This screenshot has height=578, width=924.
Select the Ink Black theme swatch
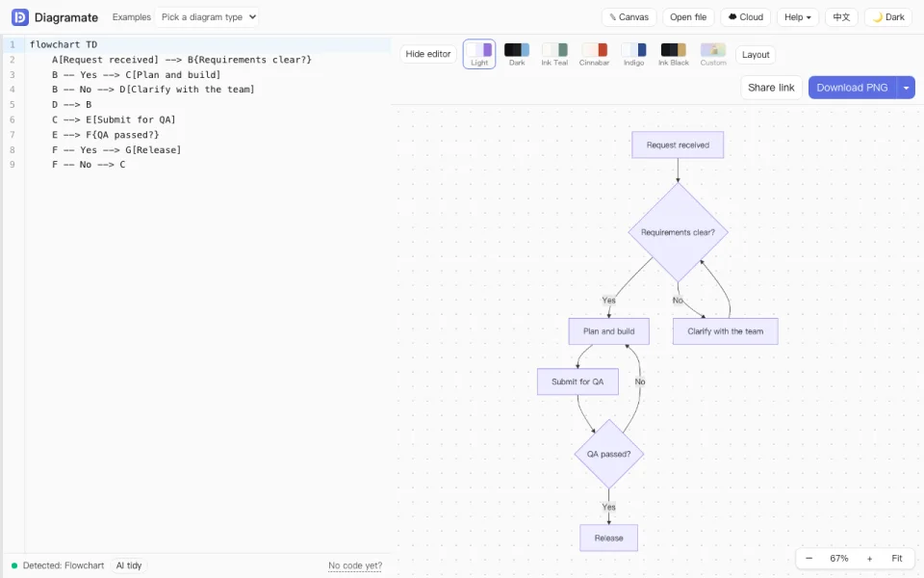coord(673,54)
